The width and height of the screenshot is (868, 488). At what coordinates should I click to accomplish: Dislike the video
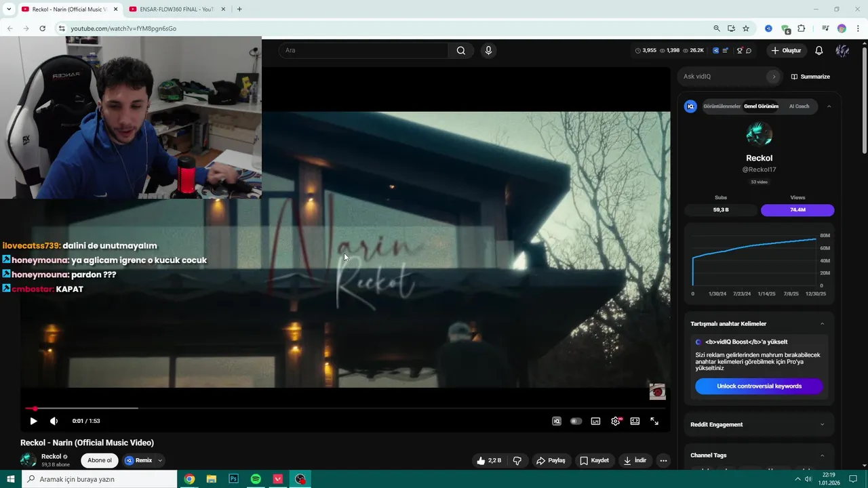coord(517,460)
